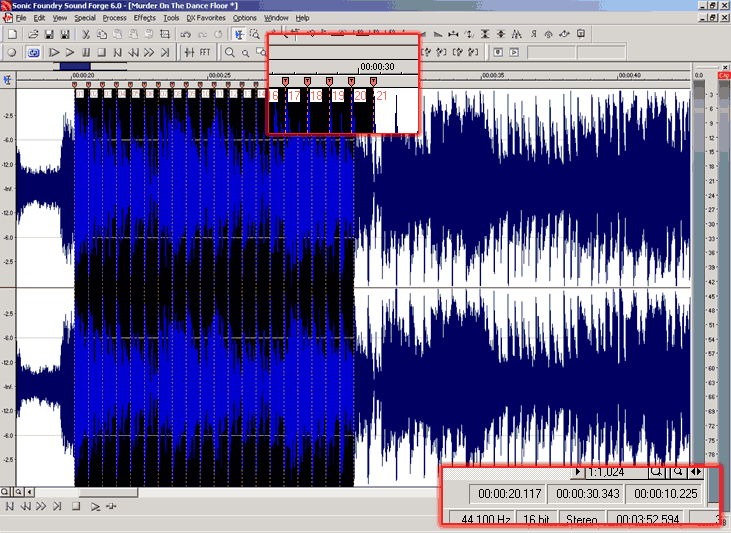This screenshot has height=533, width=731.
Task: Rewind using the transport toolbar
Action: [133, 52]
